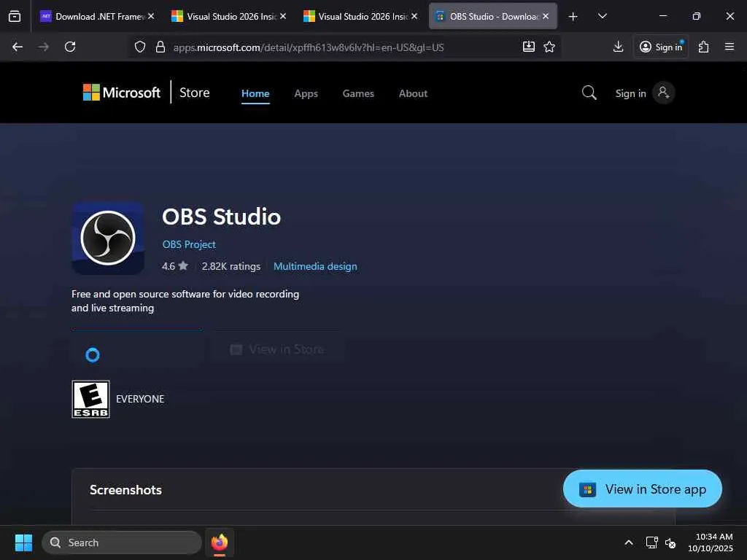Click the taskbar Search box
747x560 pixels.
[x=122, y=542]
